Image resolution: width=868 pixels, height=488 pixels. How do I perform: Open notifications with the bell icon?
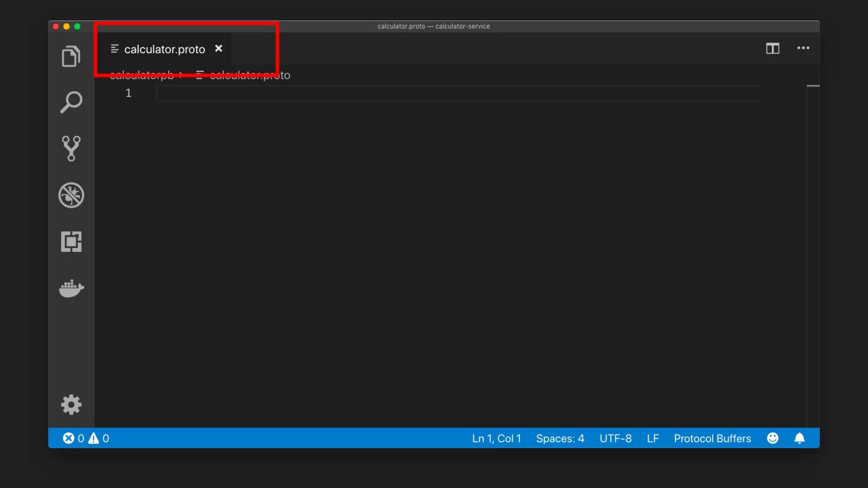pyautogui.click(x=799, y=438)
